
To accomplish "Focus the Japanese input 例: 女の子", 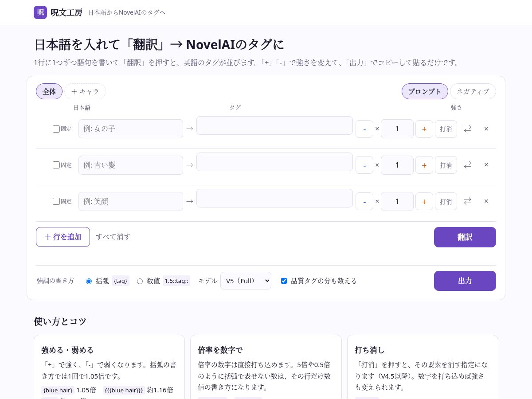I will click(x=131, y=129).
